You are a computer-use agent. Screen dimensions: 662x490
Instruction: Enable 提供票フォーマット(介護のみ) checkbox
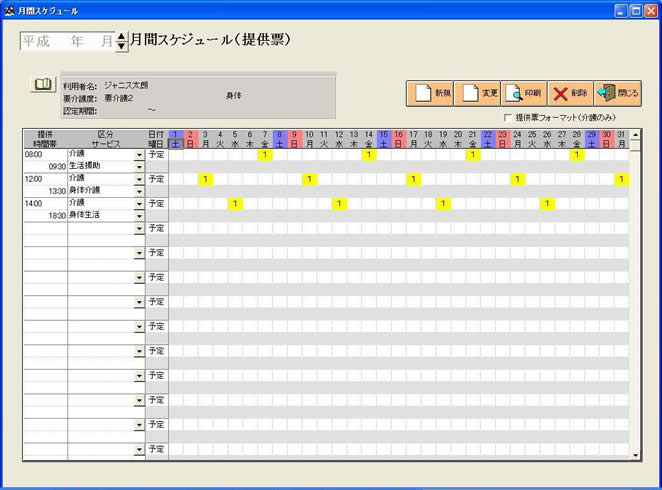pos(508,117)
